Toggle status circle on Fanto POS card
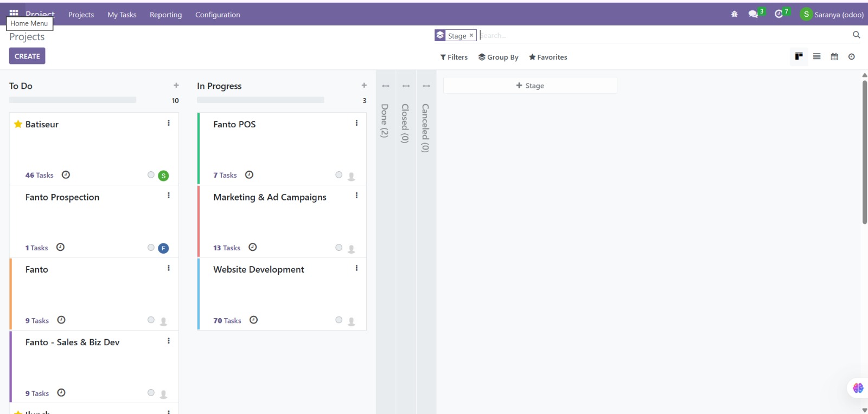 pyautogui.click(x=339, y=174)
